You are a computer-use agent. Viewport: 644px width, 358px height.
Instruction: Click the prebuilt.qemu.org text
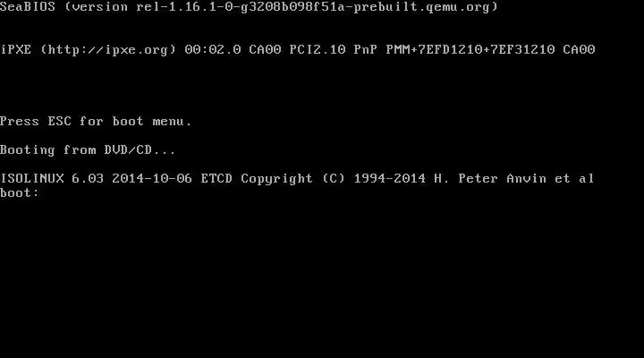pyautogui.click(x=422, y=7)
